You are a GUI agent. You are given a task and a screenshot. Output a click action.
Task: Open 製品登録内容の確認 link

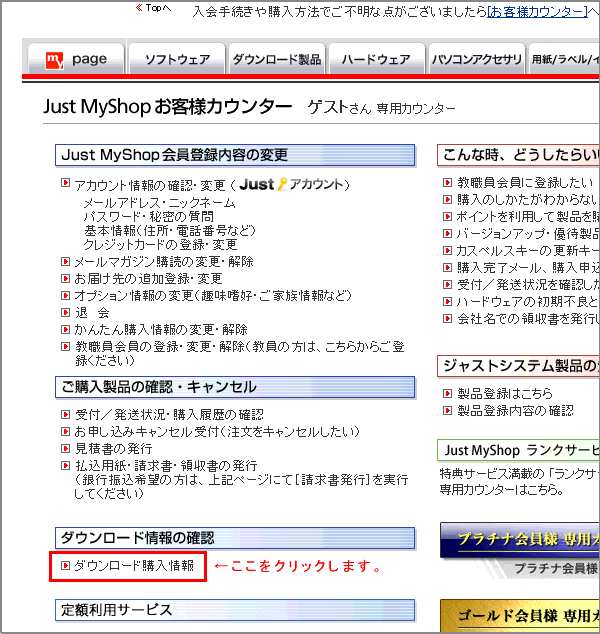pyautogui.click(x=515, y=411)
